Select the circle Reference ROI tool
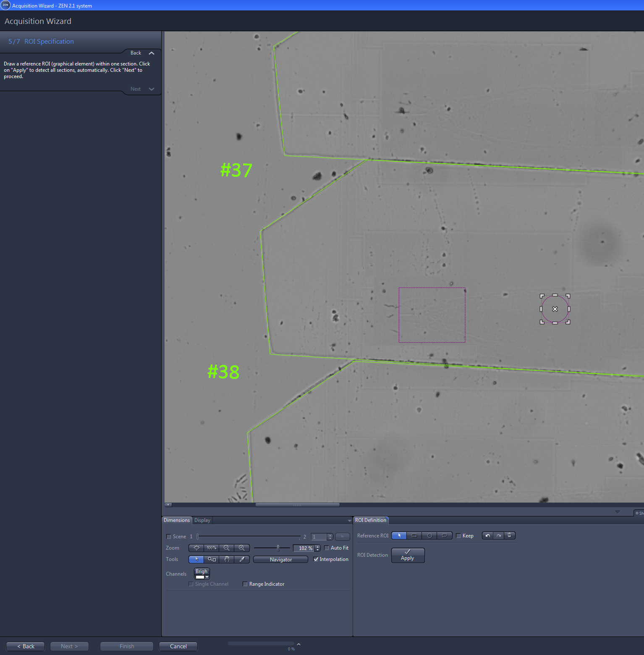Viewport: 644px width, 655px height. point(429,535)
